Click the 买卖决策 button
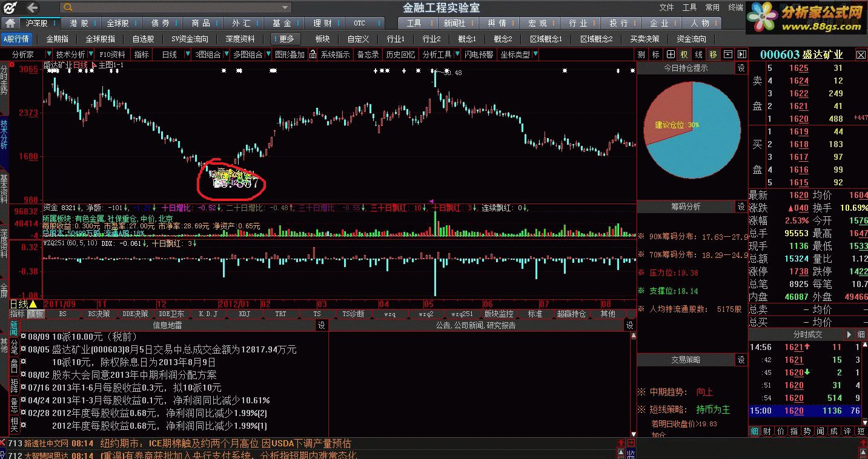 pos(644,39)
